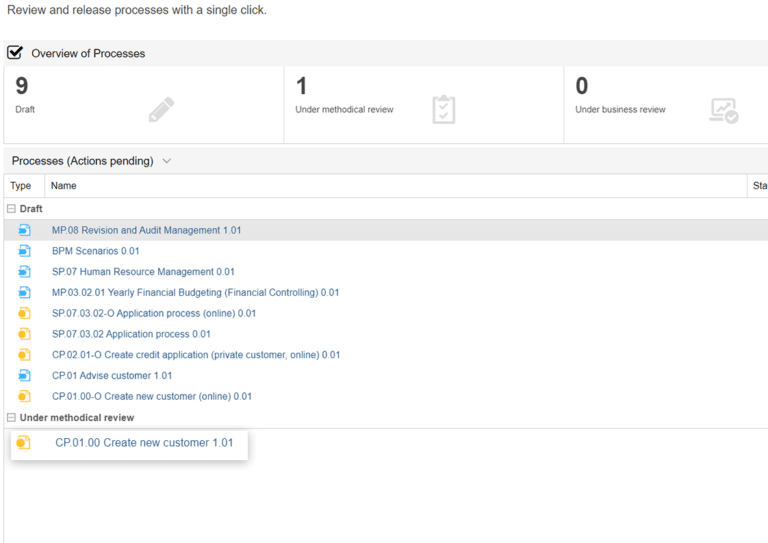Sort by the Name column header
Viewport: 768px width, 543px height.
[64, 186]
